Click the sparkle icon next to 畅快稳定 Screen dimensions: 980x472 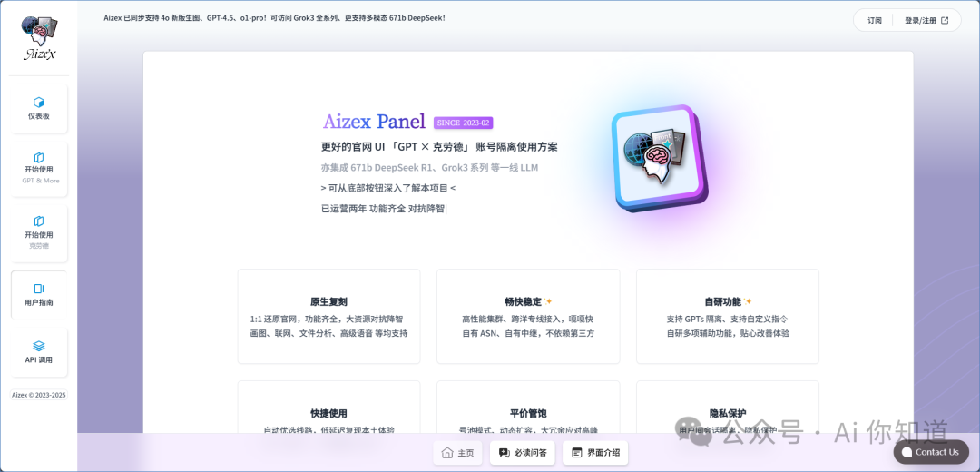(x=548, y=301)
